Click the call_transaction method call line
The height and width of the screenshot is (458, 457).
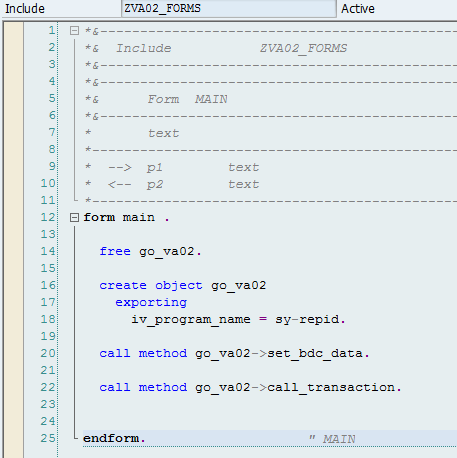click(x=250, y=387)
